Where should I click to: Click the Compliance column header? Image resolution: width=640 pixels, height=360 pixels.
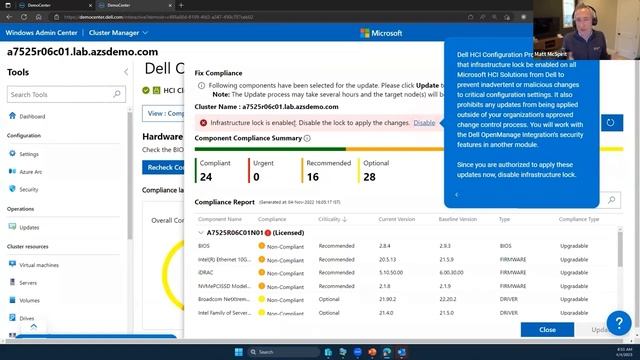[x=272, y=219]
